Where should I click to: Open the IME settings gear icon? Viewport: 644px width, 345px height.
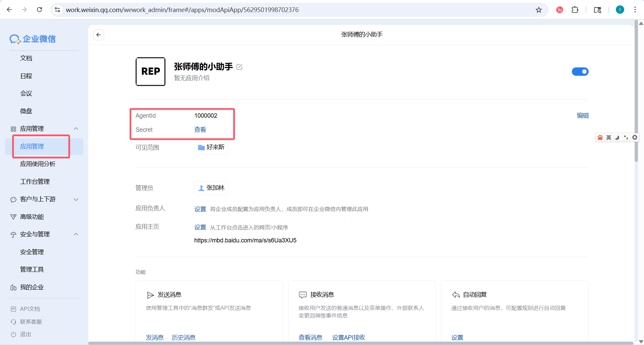tap(635, 137)
